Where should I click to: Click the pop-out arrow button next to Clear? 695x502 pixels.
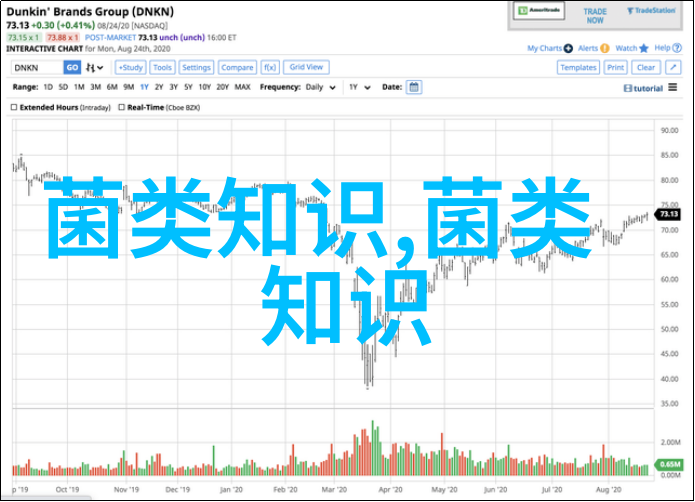click(x=673, y=67)
